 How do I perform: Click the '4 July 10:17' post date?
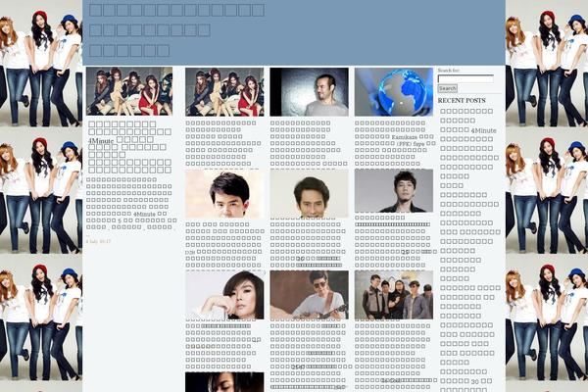click(99, 241)
